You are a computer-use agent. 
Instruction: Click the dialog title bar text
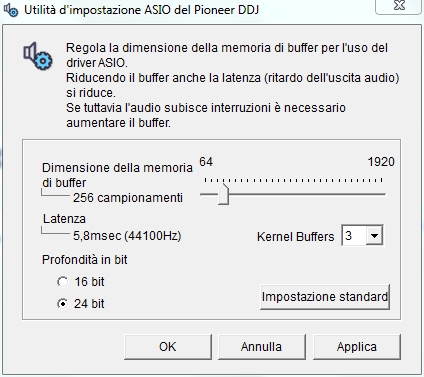click(x=141, y=10)
